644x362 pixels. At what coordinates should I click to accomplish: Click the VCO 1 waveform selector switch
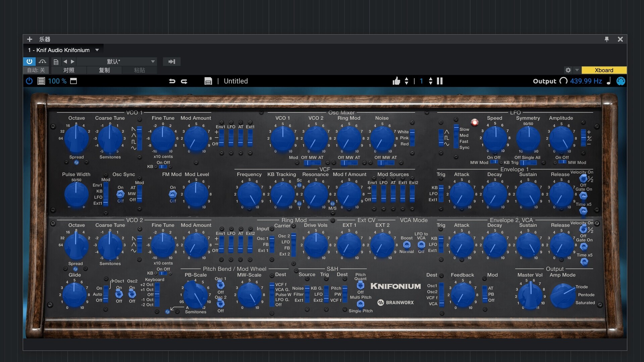(139, 138)
